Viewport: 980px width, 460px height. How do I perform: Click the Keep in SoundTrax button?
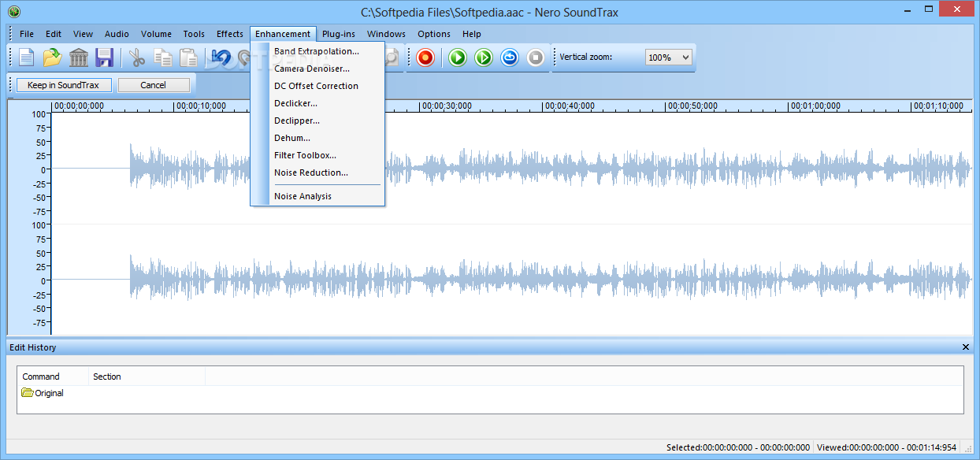[64, 85]
